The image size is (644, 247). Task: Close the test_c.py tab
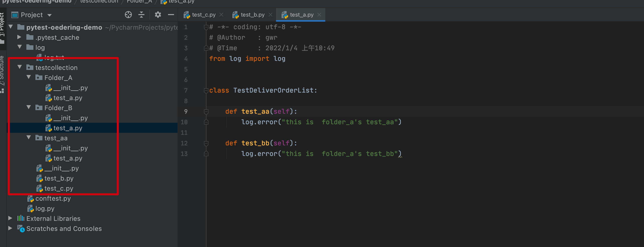click(x=221, y=15)
